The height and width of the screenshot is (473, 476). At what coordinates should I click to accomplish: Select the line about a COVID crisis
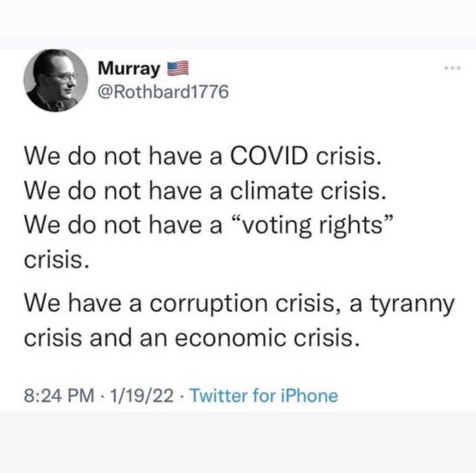click(x=203, y=157)
